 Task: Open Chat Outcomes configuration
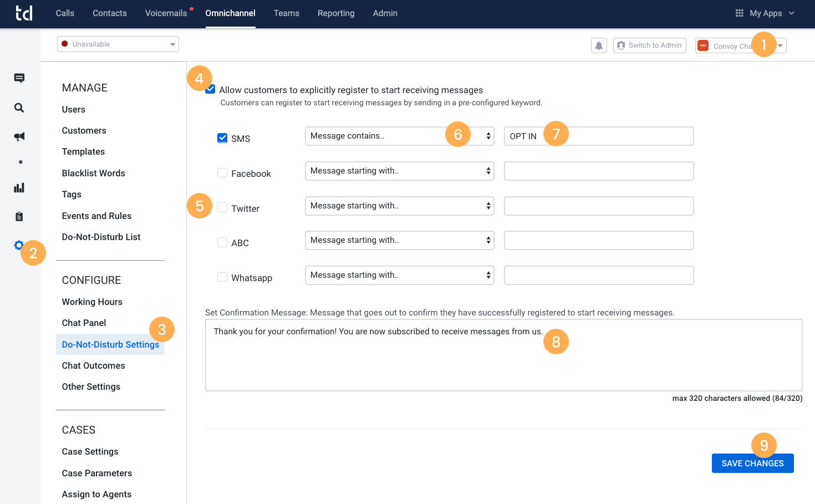tap(94, 365)
